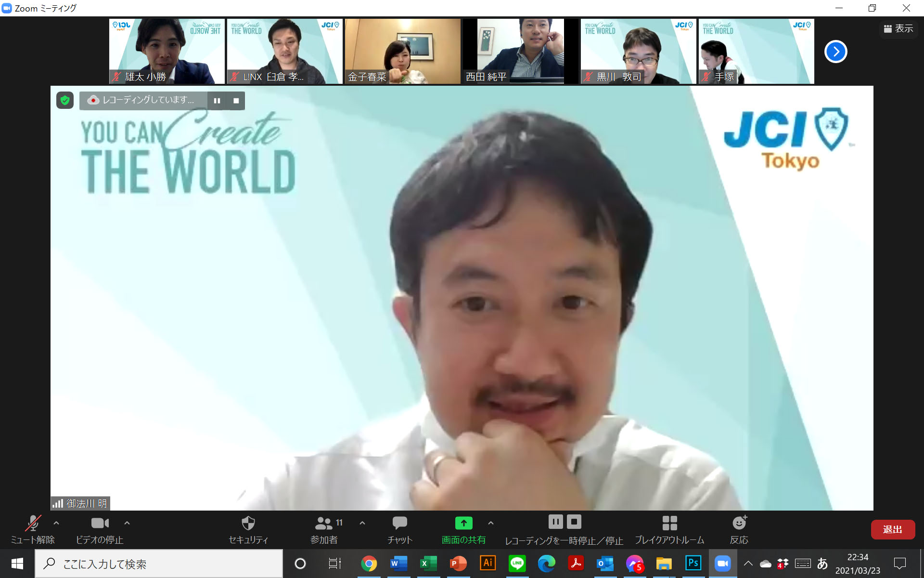Open the 表示 view menu

point(898,29)
